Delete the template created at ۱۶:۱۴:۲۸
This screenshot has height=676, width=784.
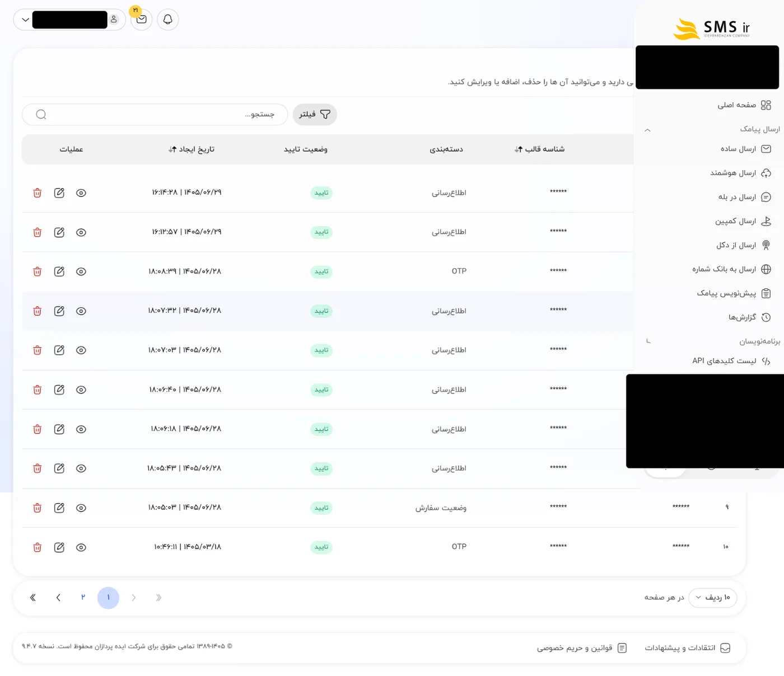pos(38,193)
